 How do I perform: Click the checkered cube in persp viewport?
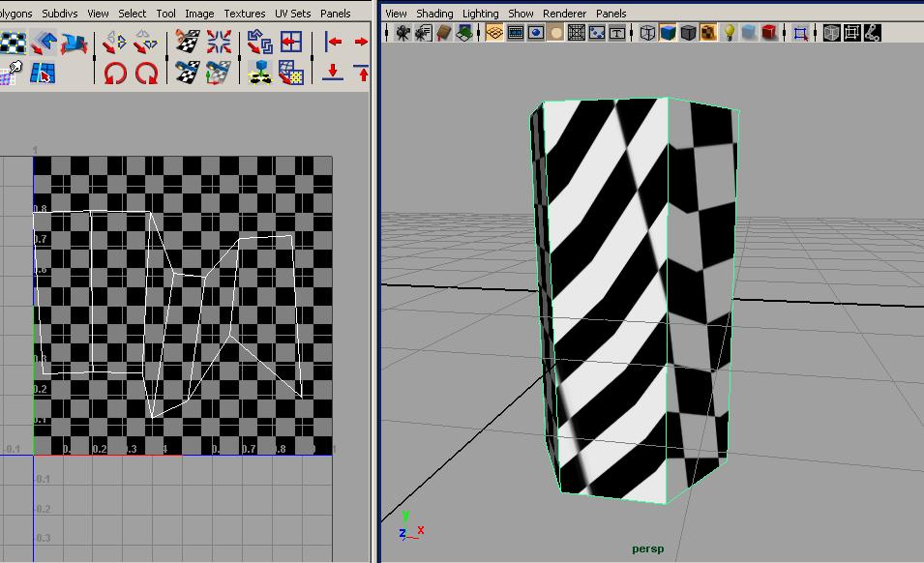pyautogui.click(x=634, y=300)
